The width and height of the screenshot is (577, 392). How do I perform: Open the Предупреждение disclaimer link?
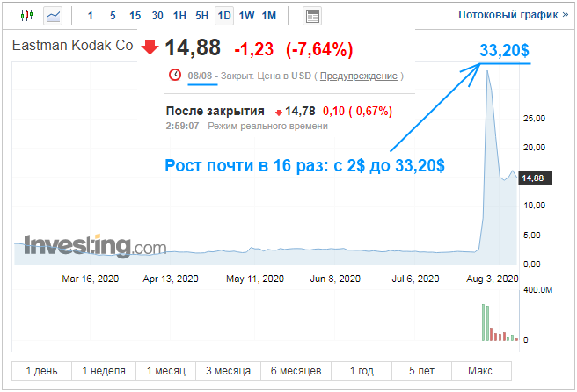pos(358,76)
